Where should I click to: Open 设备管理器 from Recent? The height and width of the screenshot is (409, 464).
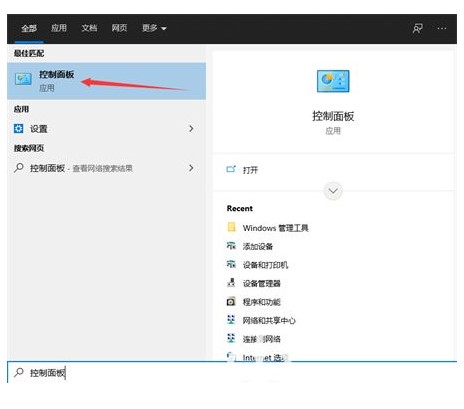click(262, 284)
